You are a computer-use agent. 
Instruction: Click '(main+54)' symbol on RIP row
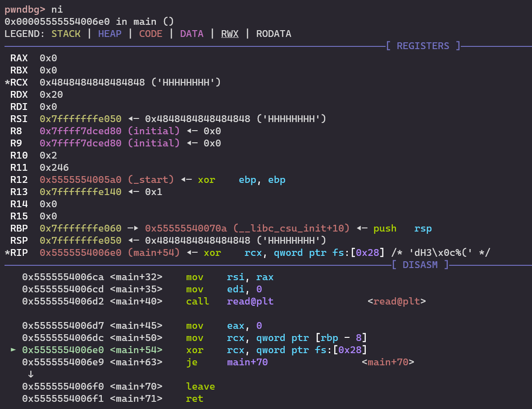(x=154, y=253)
